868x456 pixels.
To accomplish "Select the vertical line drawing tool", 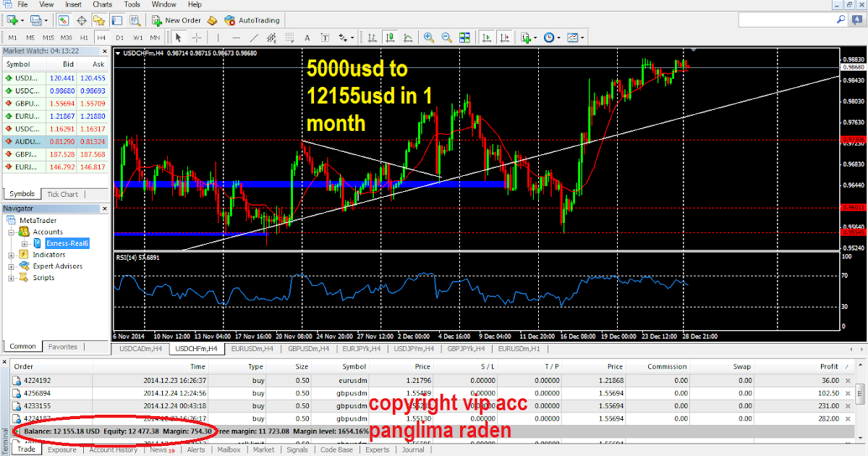I will pyautogui.click(x=218, y=38).
